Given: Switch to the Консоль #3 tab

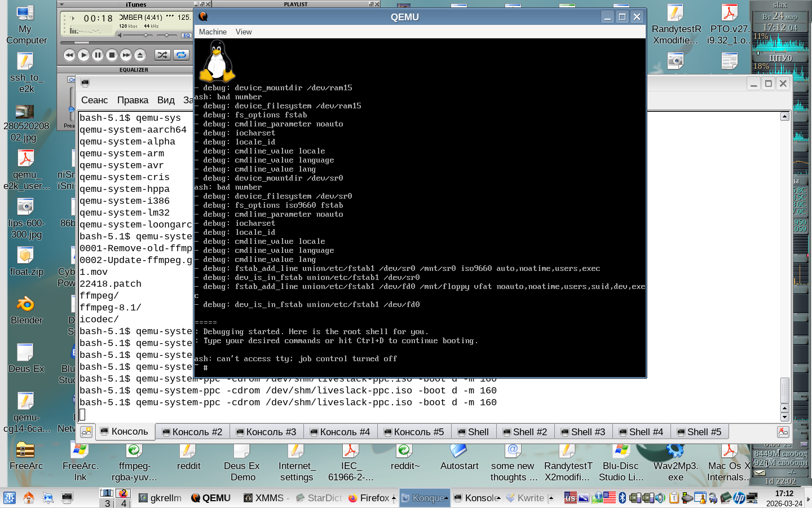Looking at the screenshot, I should pos(266,432).
